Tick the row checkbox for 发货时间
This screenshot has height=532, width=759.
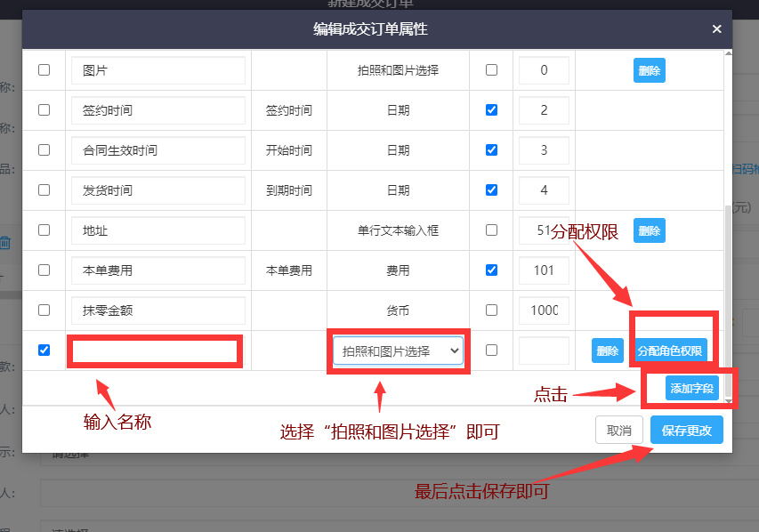[44, 189]
